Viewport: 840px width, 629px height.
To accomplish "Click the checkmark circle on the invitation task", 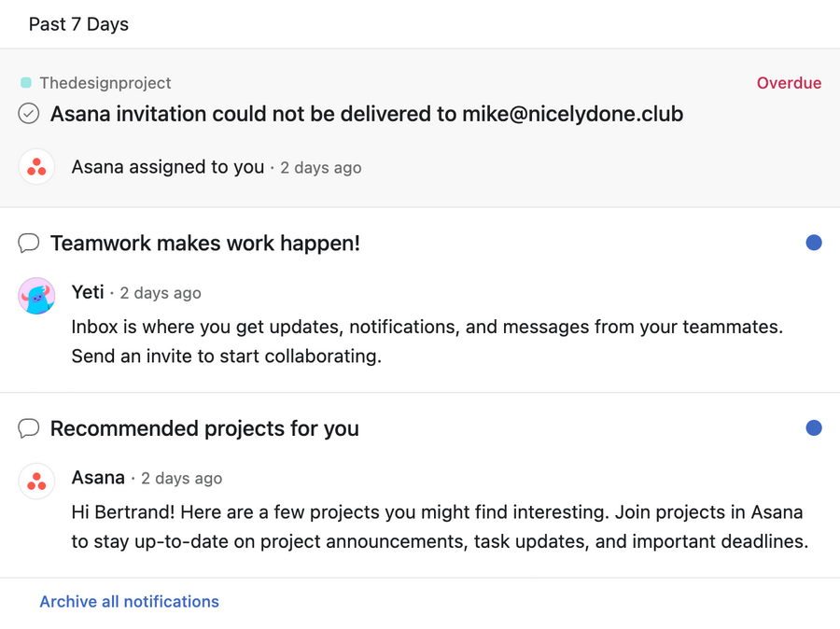I will 28,113.
